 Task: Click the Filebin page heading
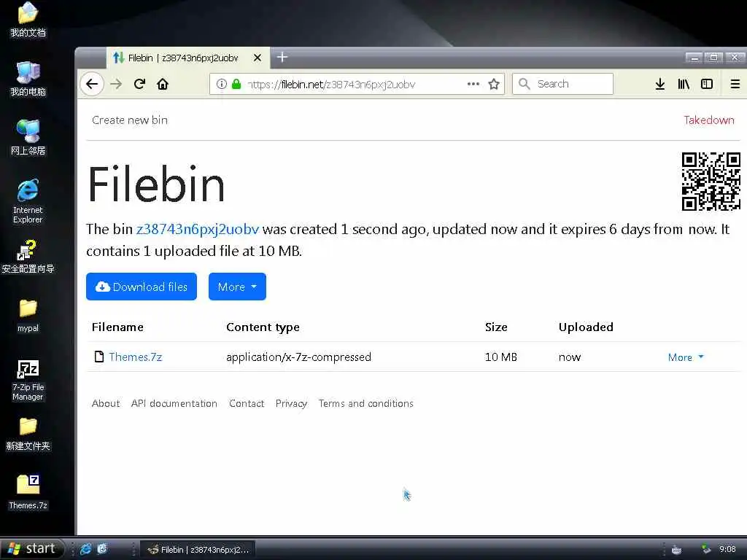click(156, 184)
